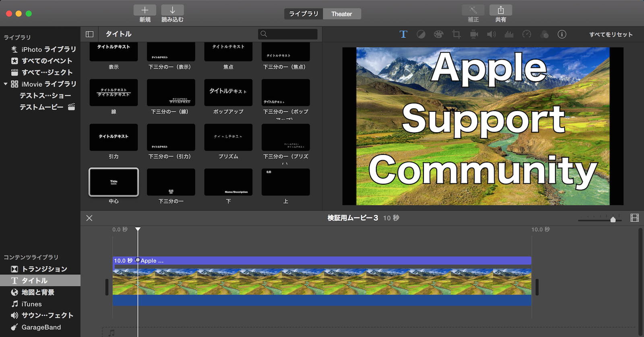Open the filmstrip clip appearance settings
Image resolution: width=644 pixels, height=337 pixels.
coord(635,218)
